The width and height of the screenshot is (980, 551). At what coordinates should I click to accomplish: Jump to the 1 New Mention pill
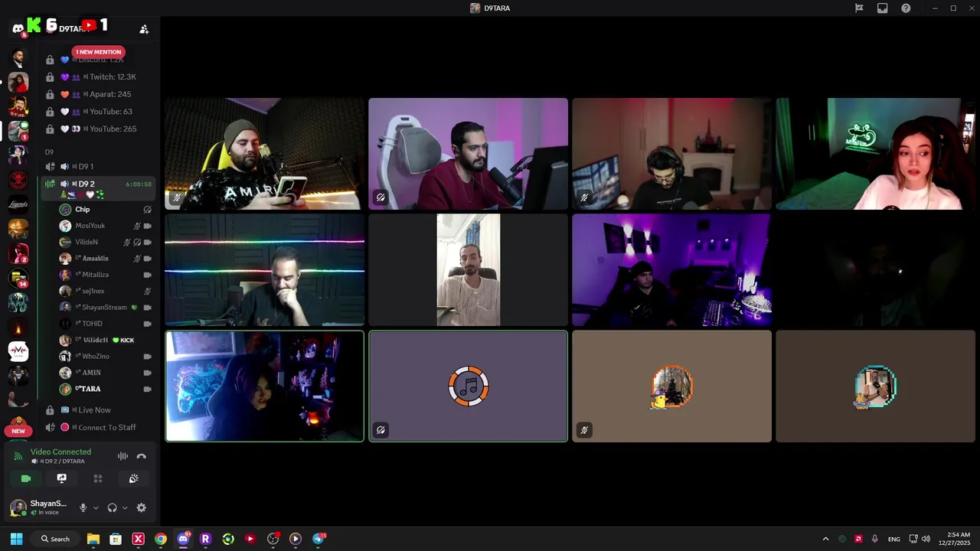(x=98, y=52)
